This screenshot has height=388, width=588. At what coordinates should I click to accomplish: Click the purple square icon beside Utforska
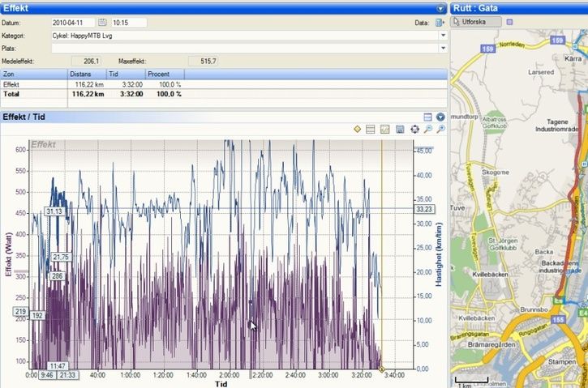(509, 22)
